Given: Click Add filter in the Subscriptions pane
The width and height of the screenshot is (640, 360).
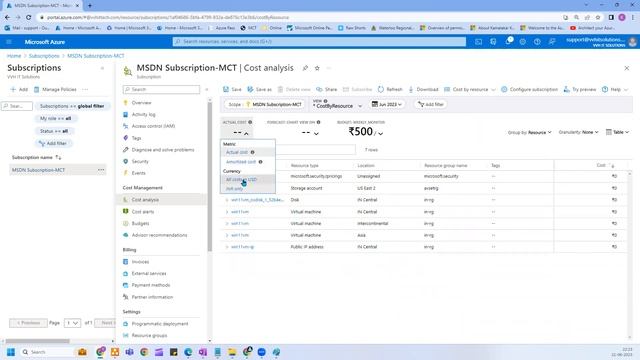Looking at the screenshot, I should pyautogui.click(x=53, y=144).
